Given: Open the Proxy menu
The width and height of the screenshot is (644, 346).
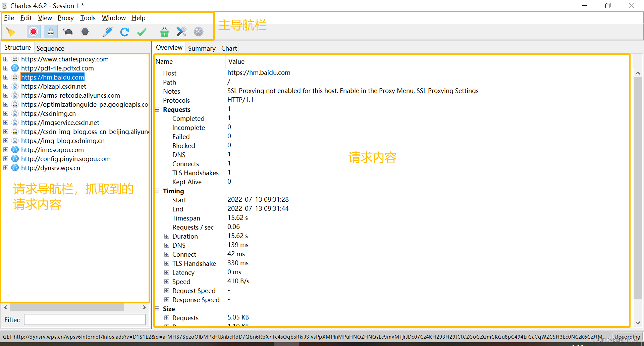Looking at the screenshot, I should 65,18.
